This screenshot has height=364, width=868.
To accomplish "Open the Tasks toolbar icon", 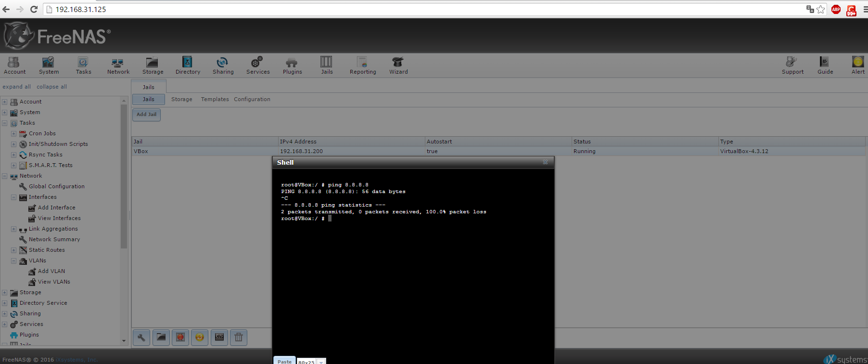I will [x=83, y=65].
